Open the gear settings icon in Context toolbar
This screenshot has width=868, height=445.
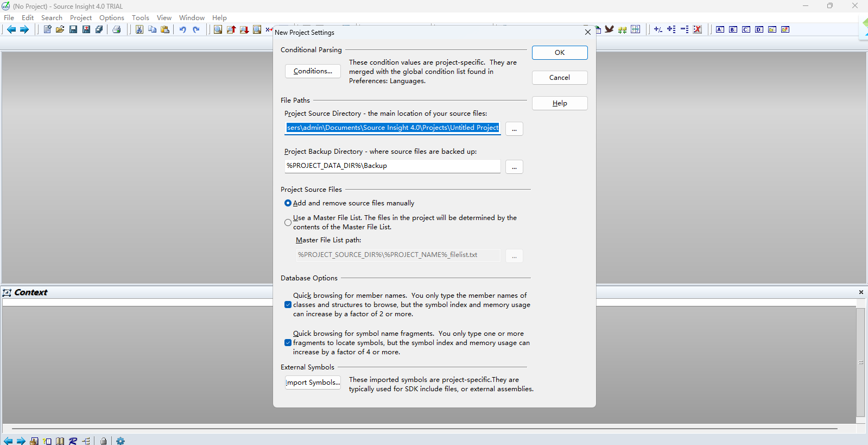pyautogui.click(x=121, y=441)
